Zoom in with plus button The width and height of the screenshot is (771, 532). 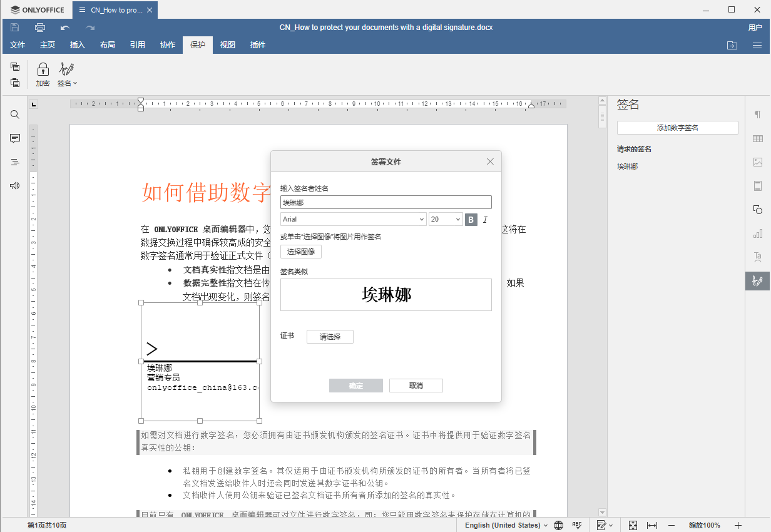[738, 525]
